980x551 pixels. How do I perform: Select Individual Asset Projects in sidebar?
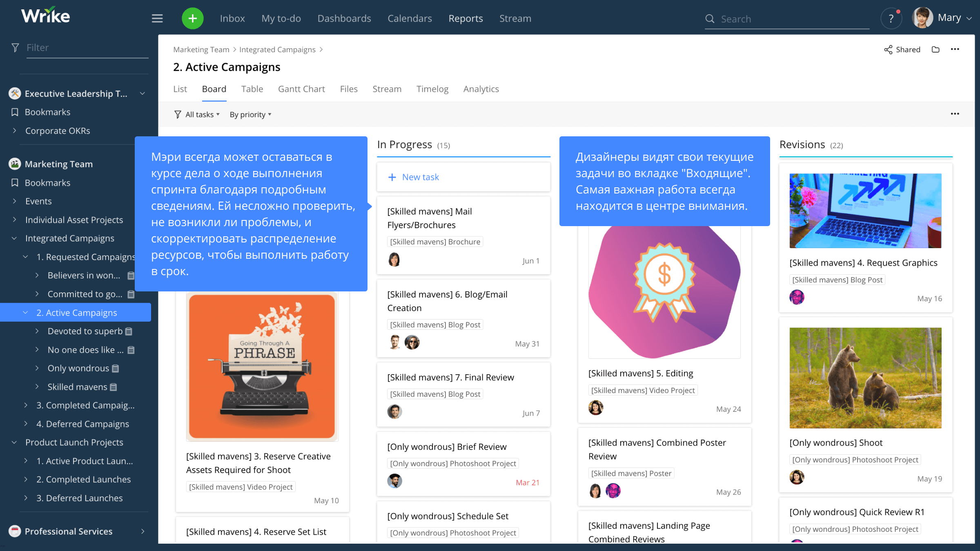click(74, 220)
